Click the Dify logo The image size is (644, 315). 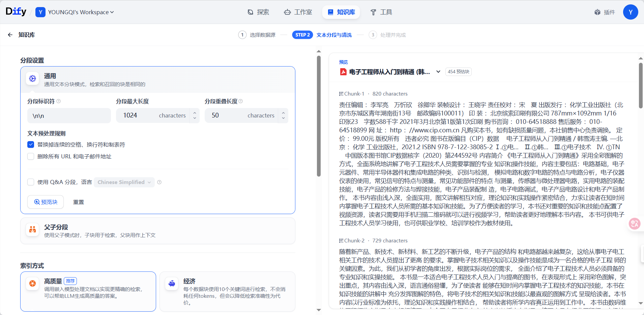pyautogui.click(x=16, y=11)
